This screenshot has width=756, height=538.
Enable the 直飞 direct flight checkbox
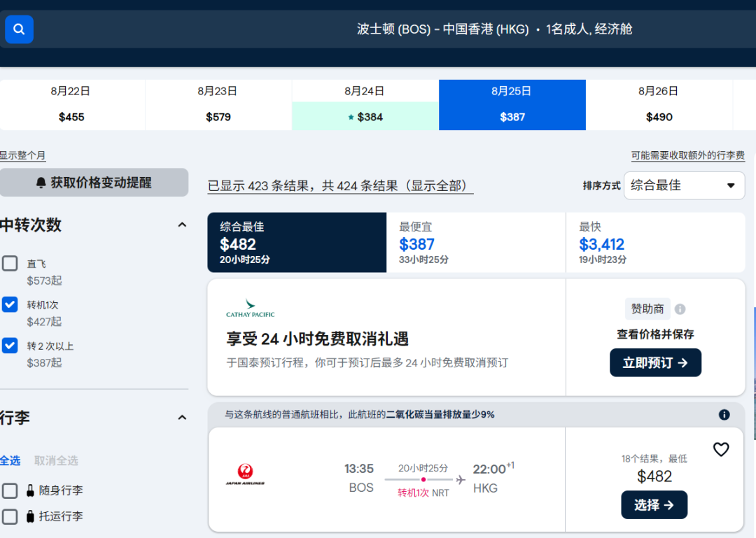coord(10,264)
